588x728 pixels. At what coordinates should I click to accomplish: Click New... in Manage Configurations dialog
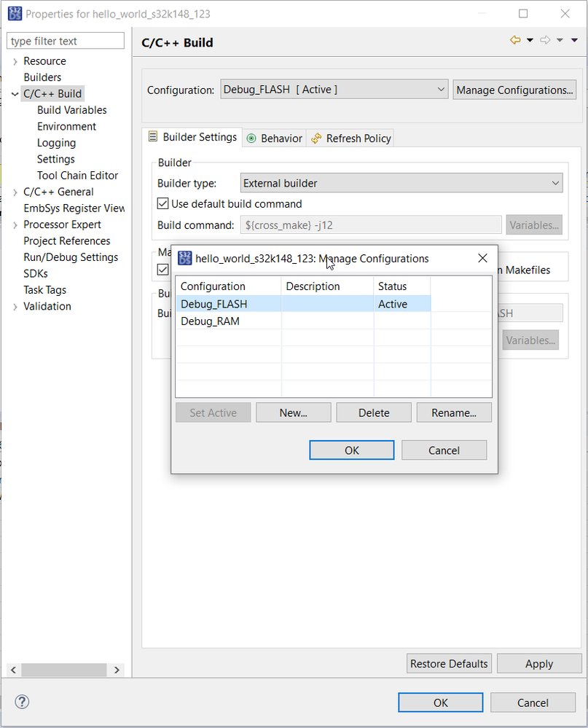[x=294, y=412]
